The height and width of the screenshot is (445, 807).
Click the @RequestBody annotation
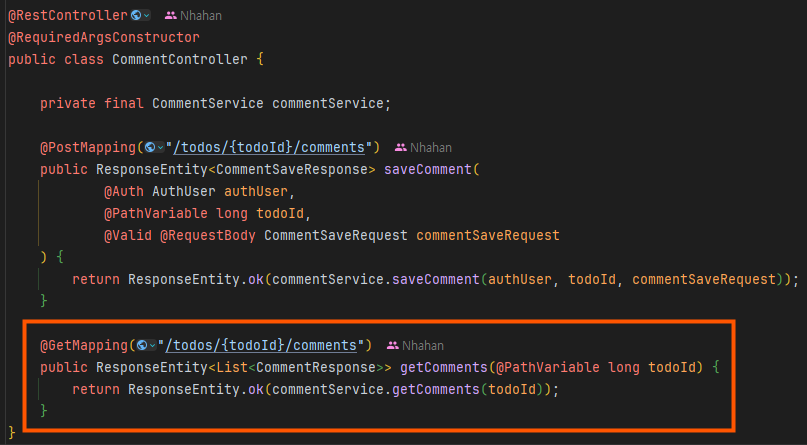pos(208,236)
